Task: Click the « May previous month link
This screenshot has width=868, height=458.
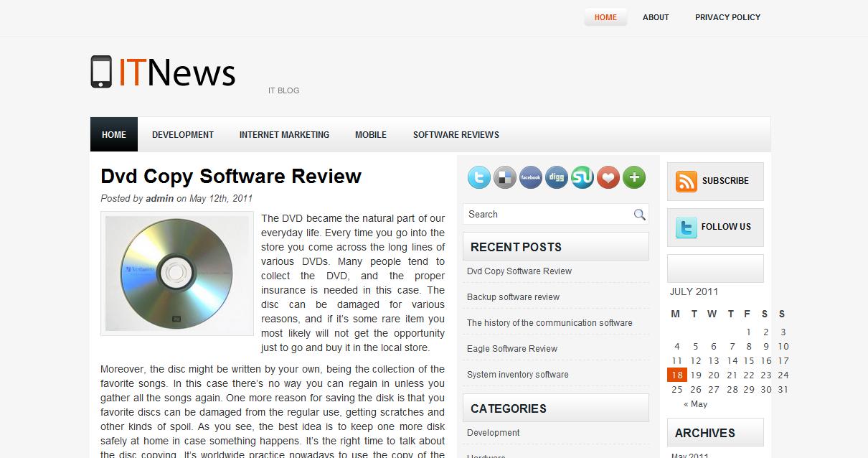Action: 695,404
